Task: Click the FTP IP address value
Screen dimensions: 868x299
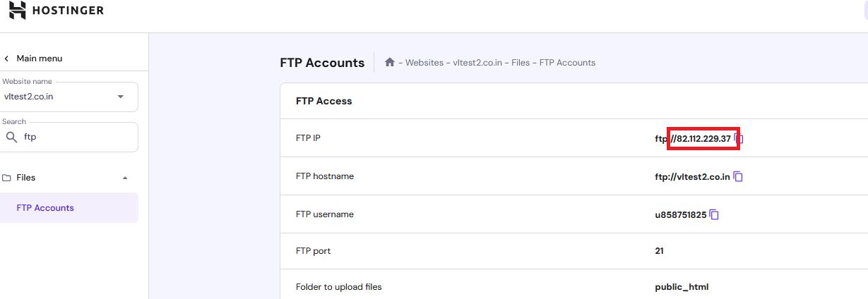Action: (x=703, y=139)
